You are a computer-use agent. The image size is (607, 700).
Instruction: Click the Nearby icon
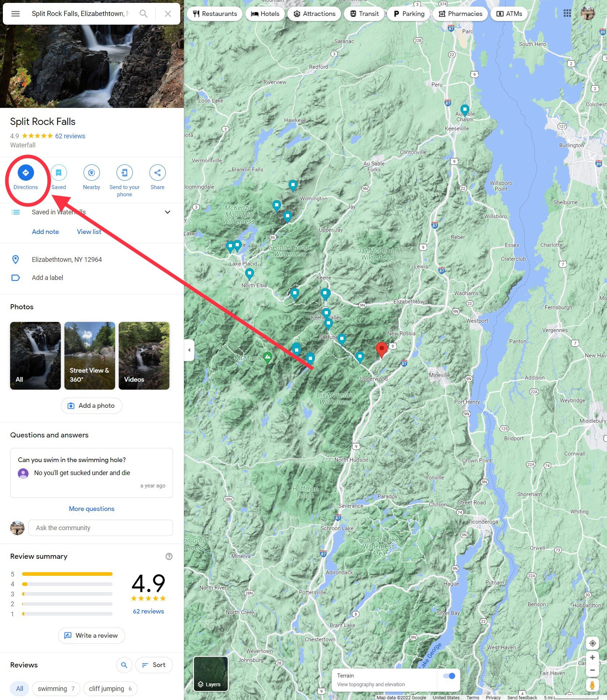coord(92,173)
